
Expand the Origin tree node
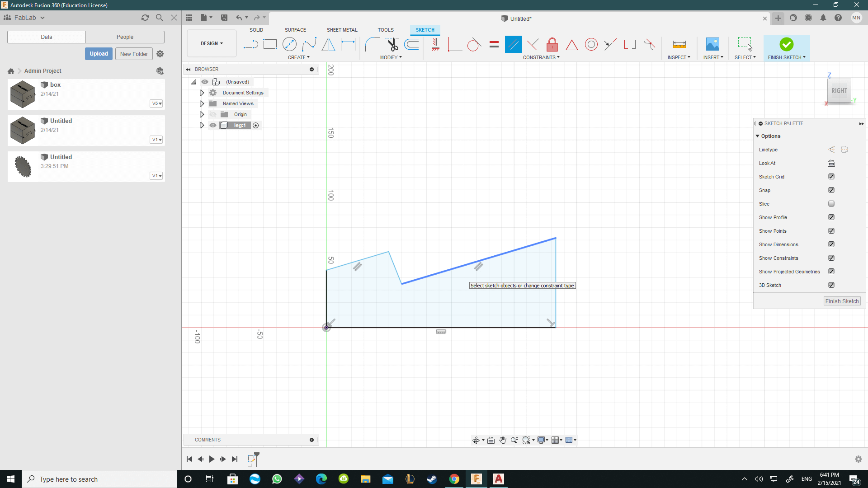coord(202,114)
